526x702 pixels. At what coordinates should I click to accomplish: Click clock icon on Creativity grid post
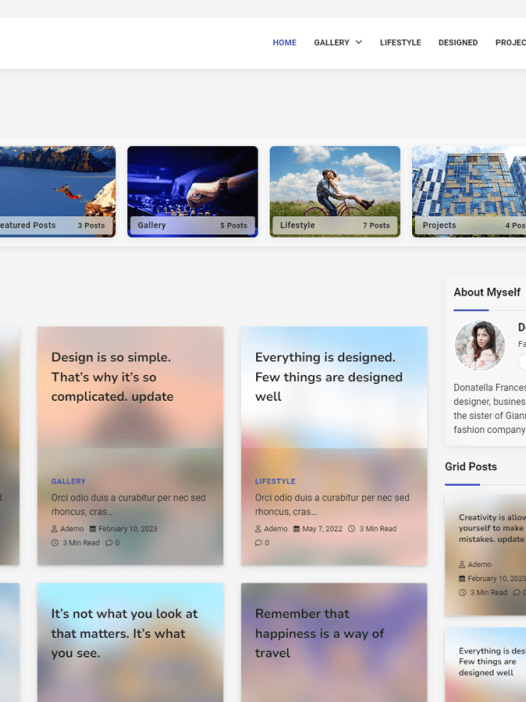(462, 592)
